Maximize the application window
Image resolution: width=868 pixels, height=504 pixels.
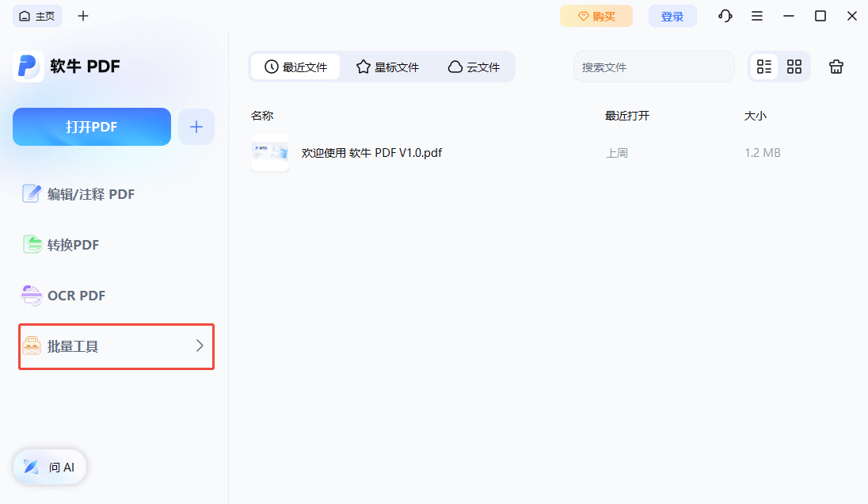(820, 16)
